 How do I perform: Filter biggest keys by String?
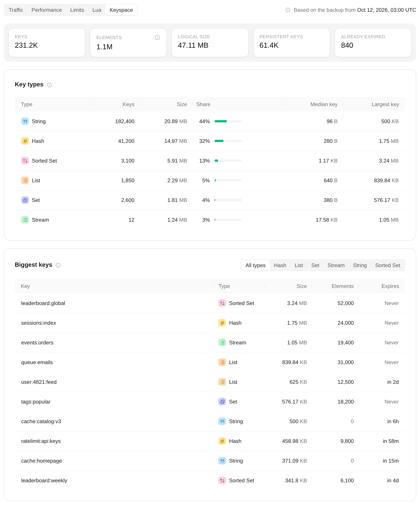pyautogui.click(x=360, y=266)
